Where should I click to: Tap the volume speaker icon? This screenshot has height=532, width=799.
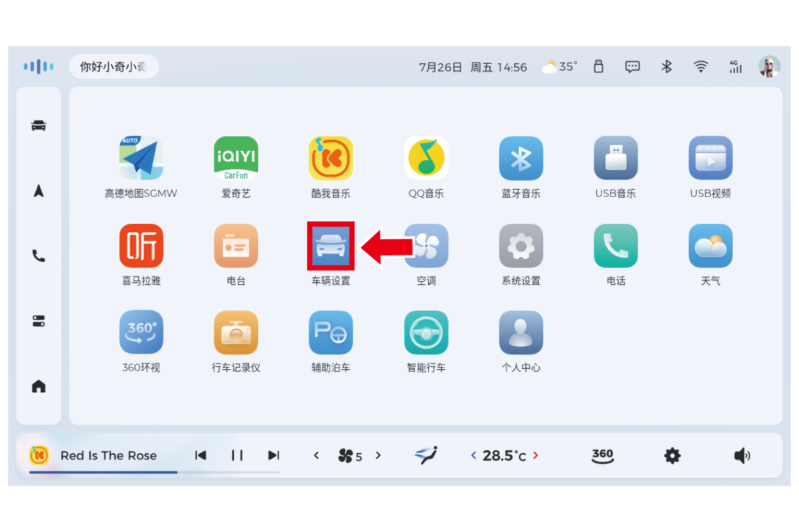click(x=742, y=455)
